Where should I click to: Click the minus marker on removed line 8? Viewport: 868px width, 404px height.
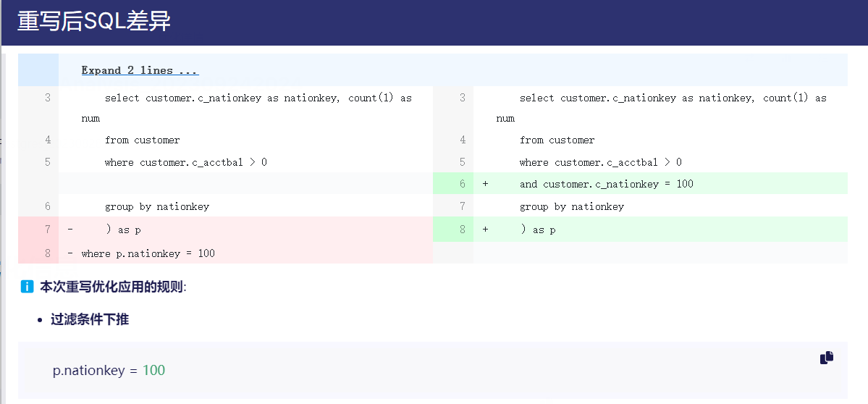(x=70, y=253)
